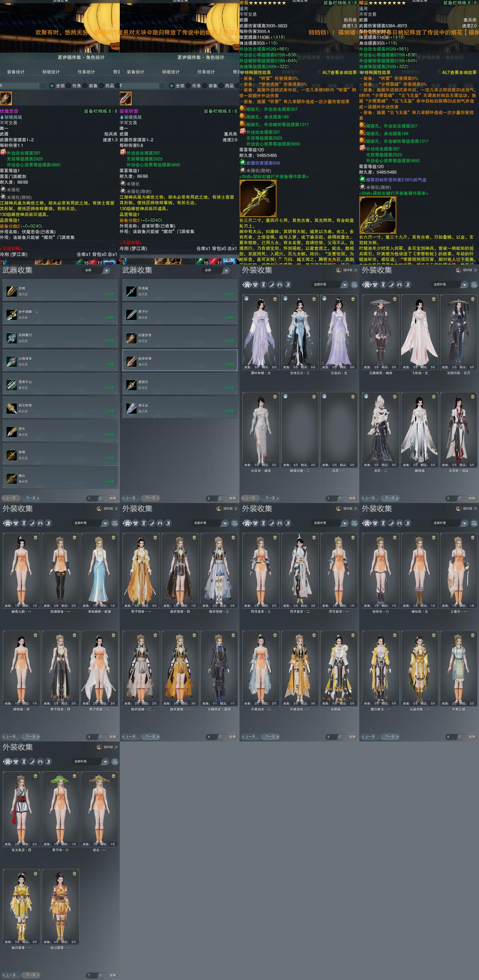Select 任务 radio in the 伏魔悲音 stats panel
Viewport: 479px width, 980px height.
tap(68, 86)
